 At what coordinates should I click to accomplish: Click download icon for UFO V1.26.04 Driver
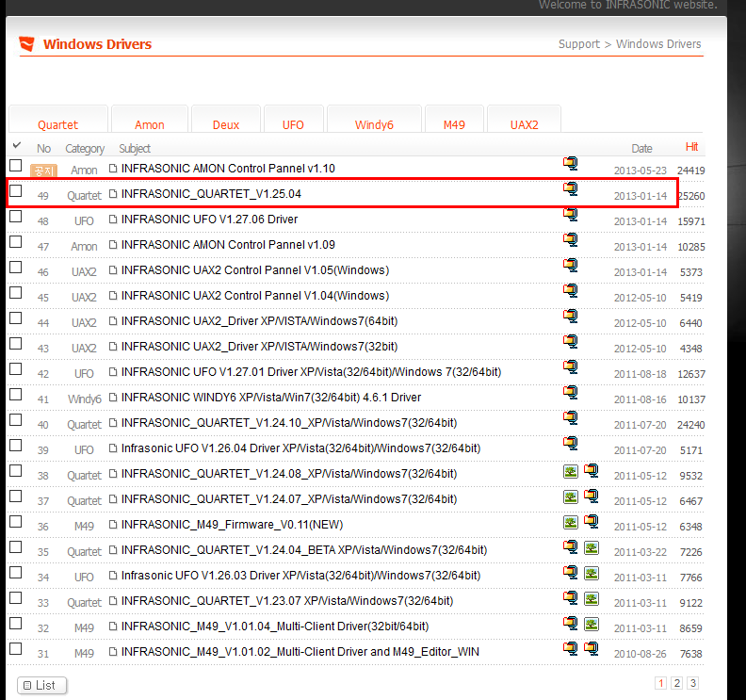point(571,443)
